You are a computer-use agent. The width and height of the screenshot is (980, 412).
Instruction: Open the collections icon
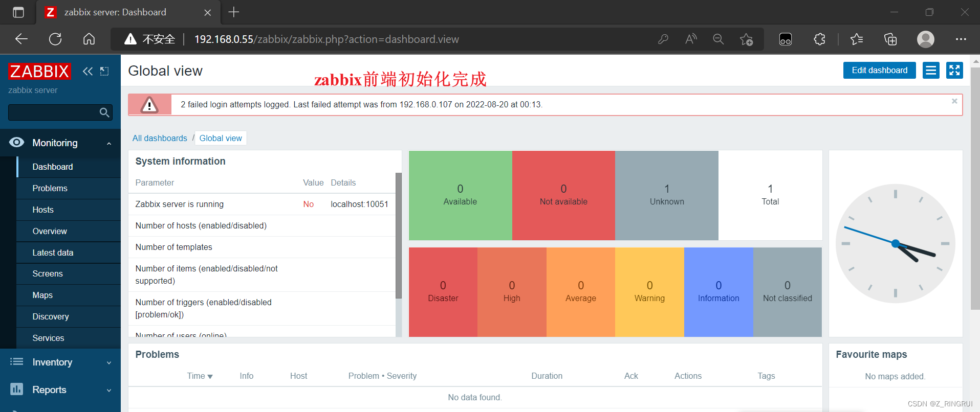890,39
